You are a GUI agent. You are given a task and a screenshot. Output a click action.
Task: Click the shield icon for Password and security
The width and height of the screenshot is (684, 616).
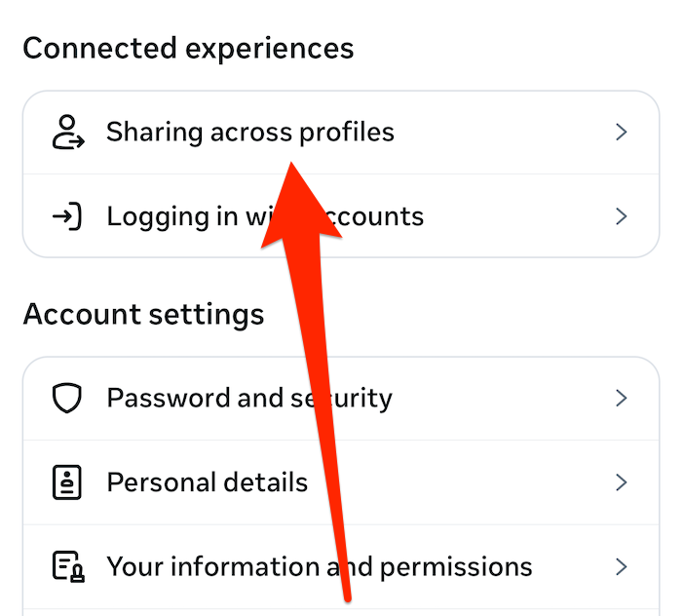point(66,398)
